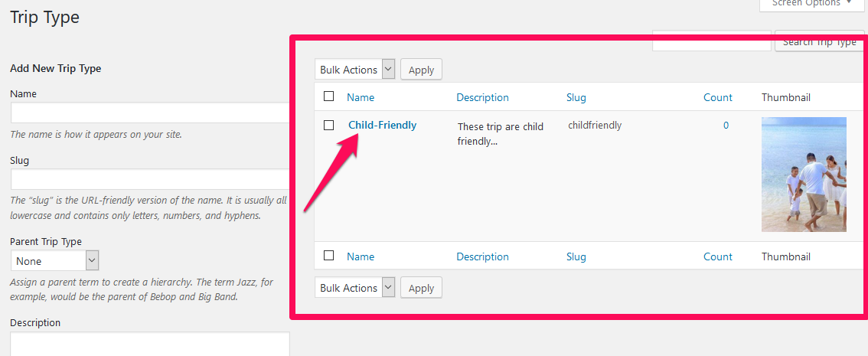868x356 pixels.
Task: Click the beach family thumbnail image
Action: pos(804,175)
